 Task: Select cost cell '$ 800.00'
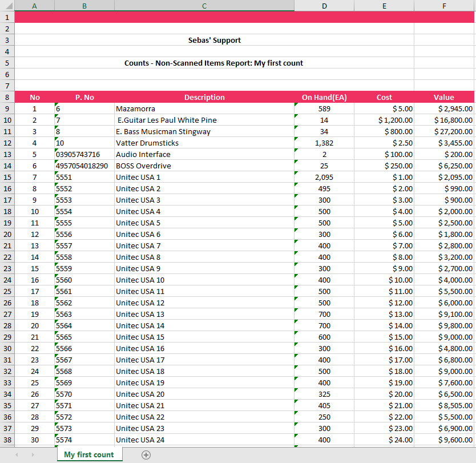[384, 131]
